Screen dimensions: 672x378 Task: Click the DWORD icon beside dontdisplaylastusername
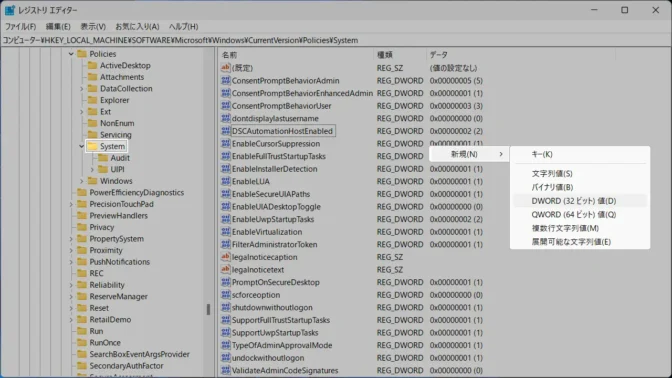click(225, 118)
